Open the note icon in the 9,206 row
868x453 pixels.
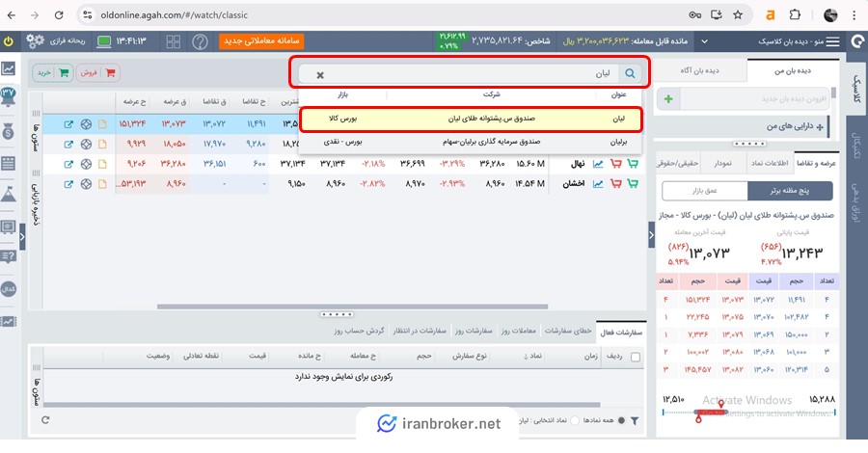pos(102,164)
